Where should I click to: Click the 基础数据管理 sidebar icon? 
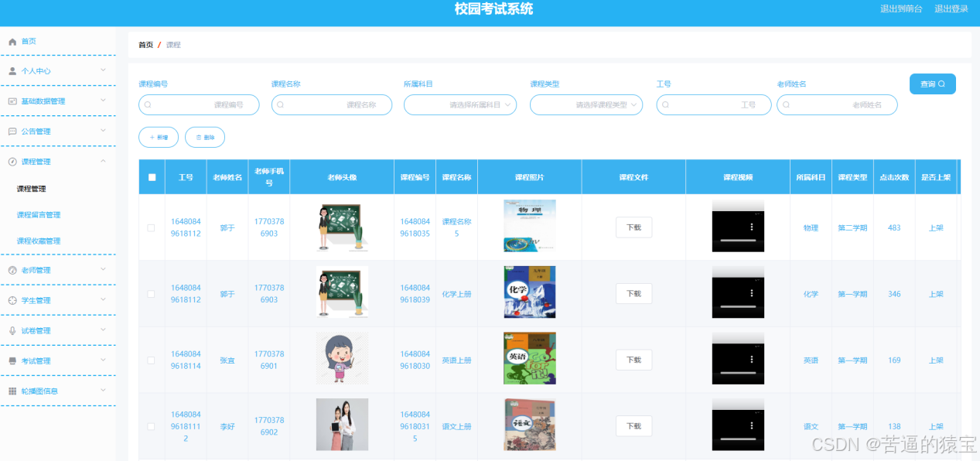pyautogui.click(x=12, y=101)
